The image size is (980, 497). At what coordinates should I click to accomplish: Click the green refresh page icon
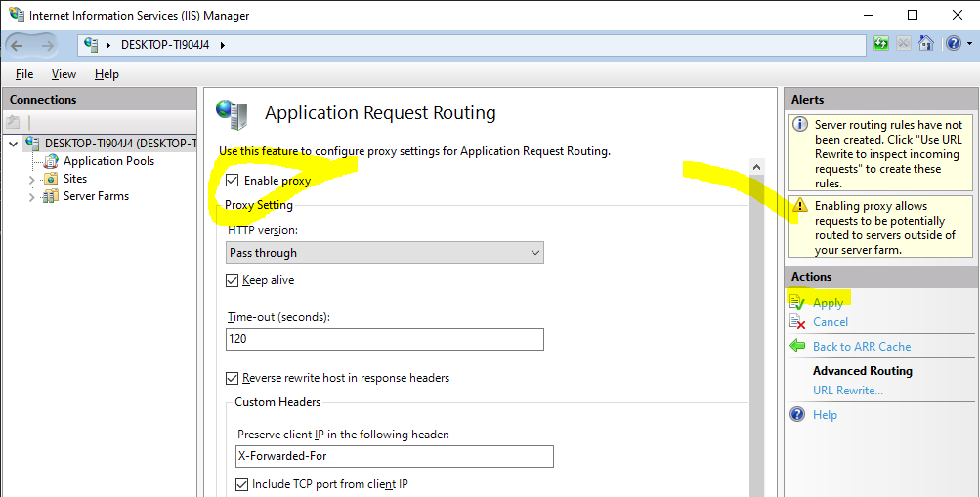(881, 44)
